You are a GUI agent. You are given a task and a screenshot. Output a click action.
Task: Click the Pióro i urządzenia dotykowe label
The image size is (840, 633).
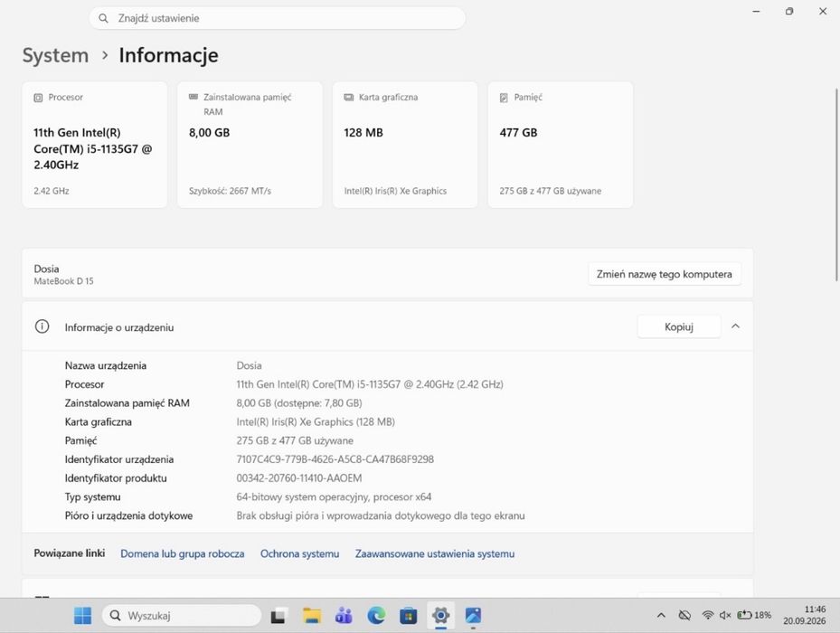[128, 515]
